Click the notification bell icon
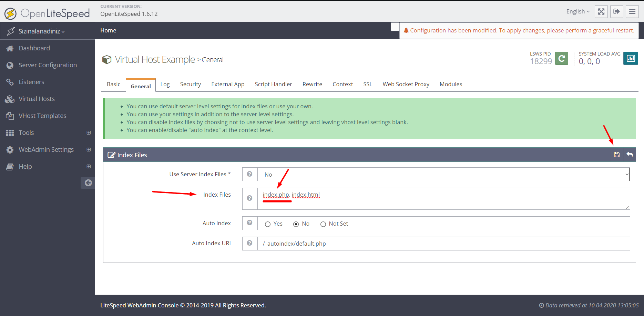The image size is (644, 316). click(x=406, y=30)
